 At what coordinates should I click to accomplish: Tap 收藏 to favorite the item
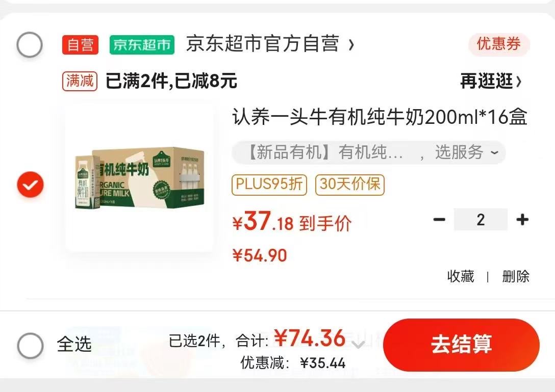coord(461,276)
